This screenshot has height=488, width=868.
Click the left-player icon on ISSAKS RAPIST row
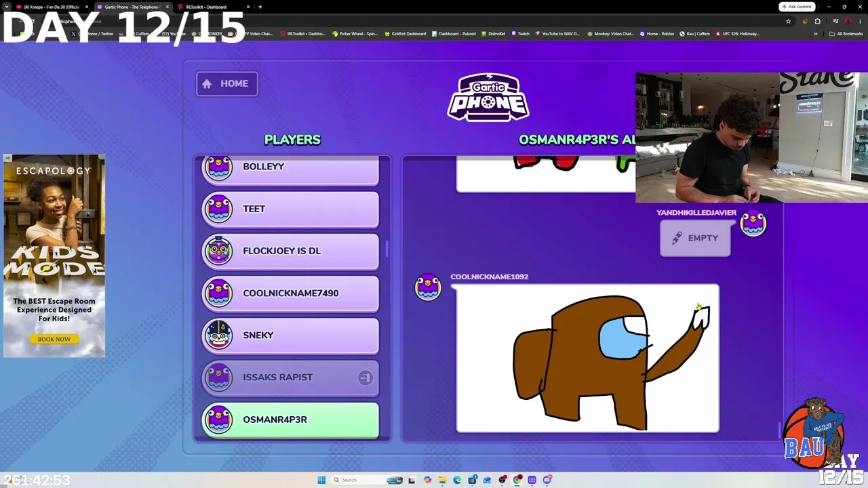click(x=365, y=378)
